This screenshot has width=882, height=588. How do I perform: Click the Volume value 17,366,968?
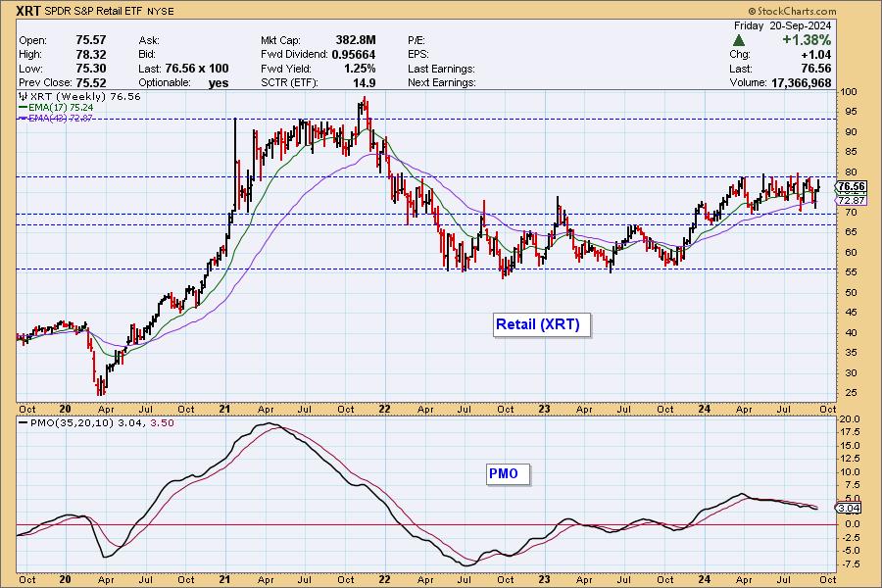[801, 82]
